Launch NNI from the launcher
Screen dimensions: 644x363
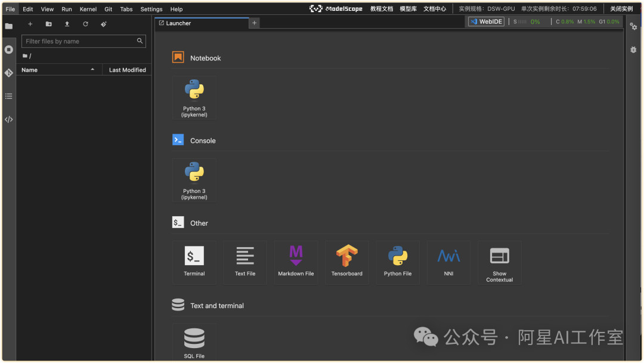pyautogui.click(x=449, y=263)
